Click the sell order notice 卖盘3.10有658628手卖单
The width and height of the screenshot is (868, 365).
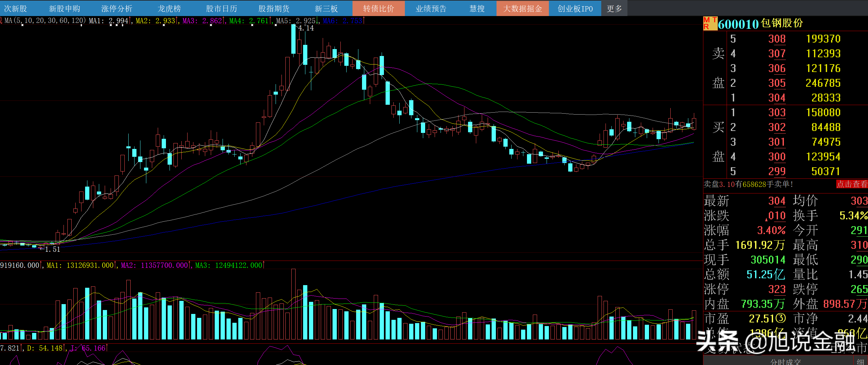(x=749, y=184)
